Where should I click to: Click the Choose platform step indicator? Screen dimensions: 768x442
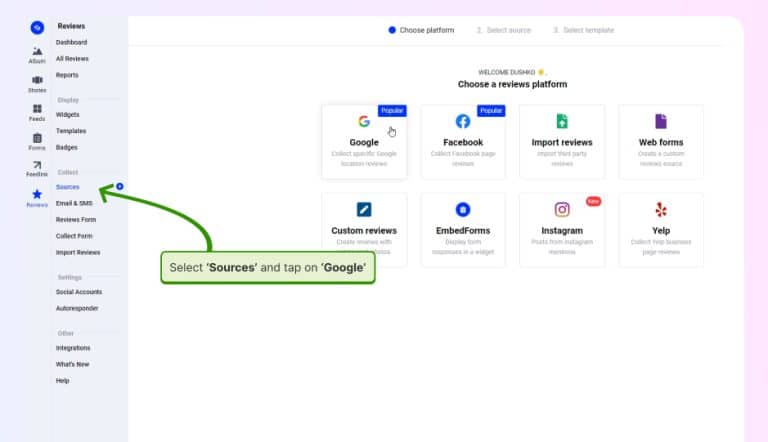(x=421, y=30)
